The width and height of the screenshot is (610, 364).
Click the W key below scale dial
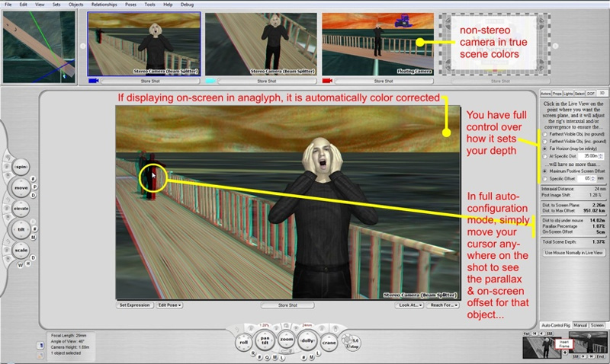click(x=21, y=265)
